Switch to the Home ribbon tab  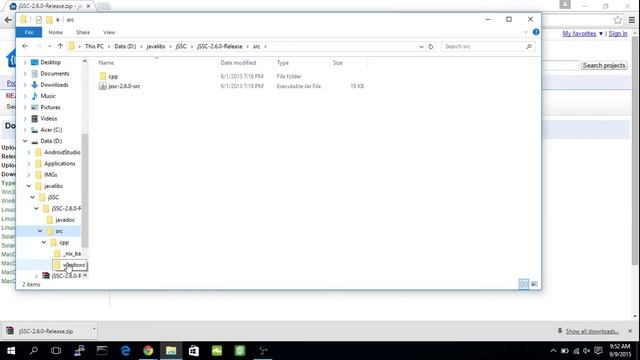pyautogui.click(x=56, y=32)
